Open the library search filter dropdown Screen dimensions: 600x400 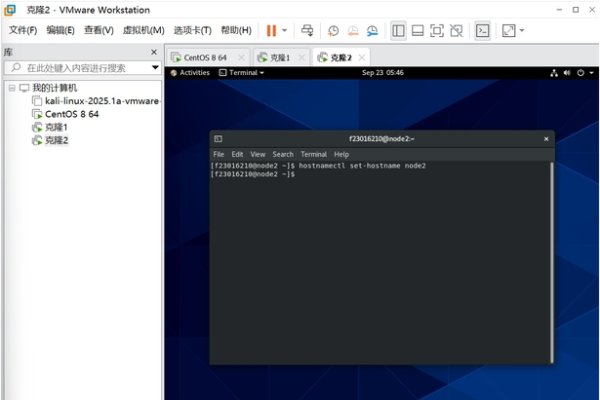(x=155, y=68)
